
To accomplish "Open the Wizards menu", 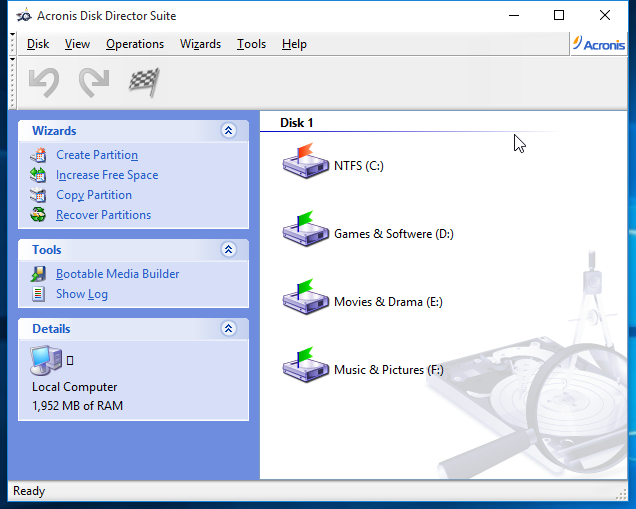I will pyautogui.click(x=200, y=44).
